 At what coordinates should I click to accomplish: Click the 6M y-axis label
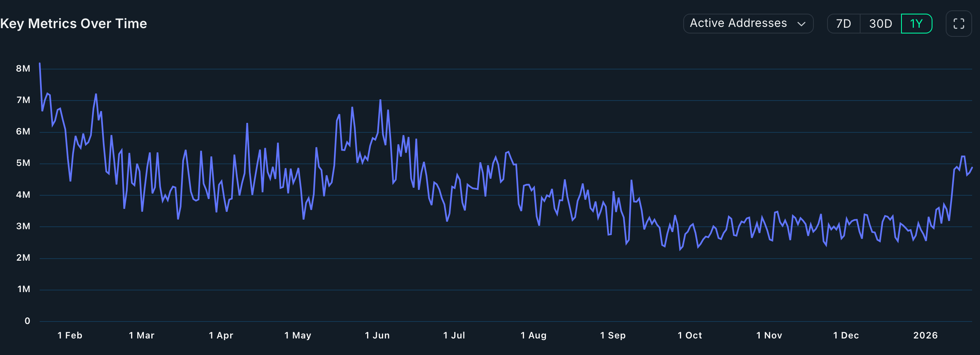click(23, 132)
